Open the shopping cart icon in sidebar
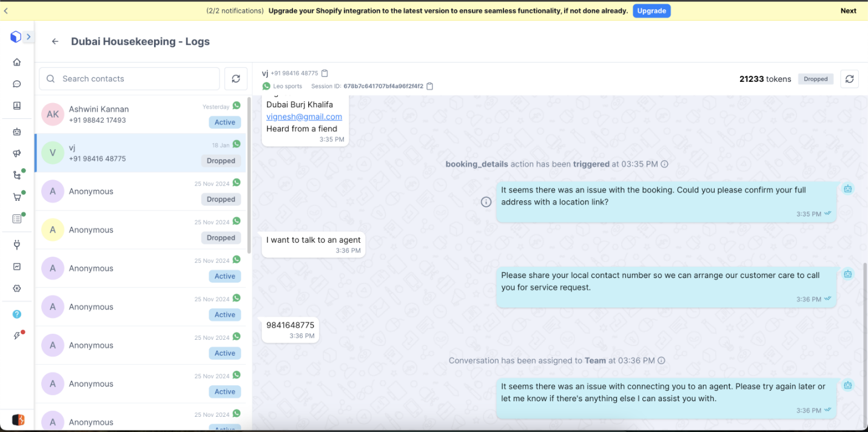868x432 pixels. tap(17, 197)
